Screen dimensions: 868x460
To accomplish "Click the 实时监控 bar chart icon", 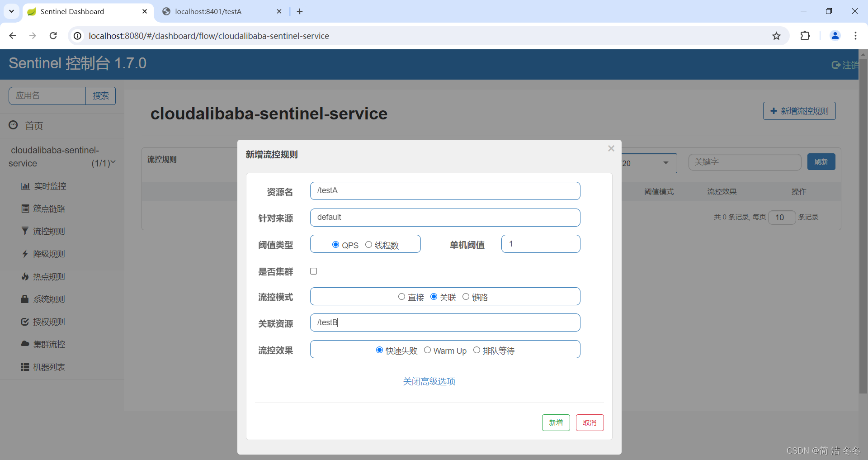I will pyautogui.click(x=25, y=186).
